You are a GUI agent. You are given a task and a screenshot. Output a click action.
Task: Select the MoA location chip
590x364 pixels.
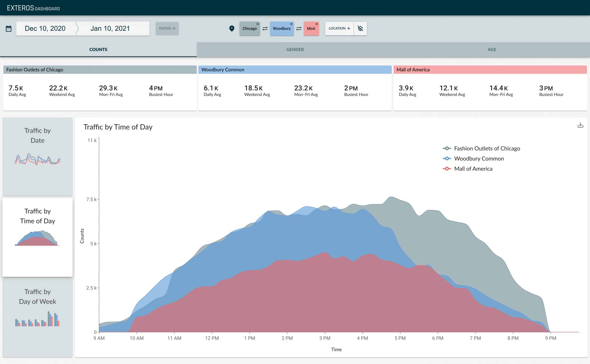coord(311,29)
